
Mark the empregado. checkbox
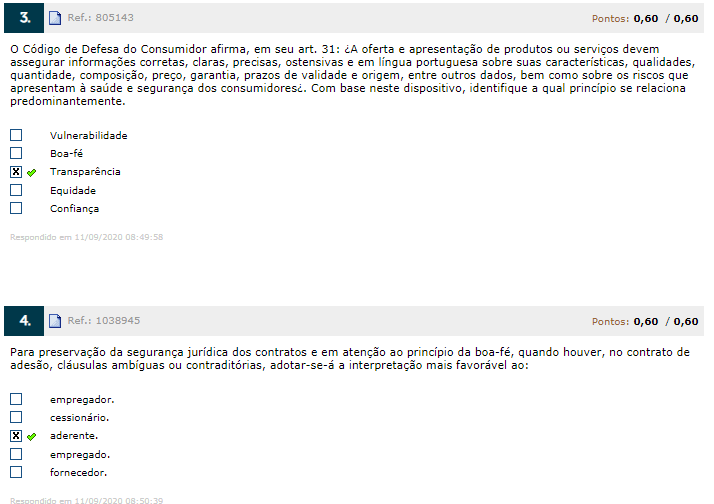pyautogui.click(x=16, y=454)
